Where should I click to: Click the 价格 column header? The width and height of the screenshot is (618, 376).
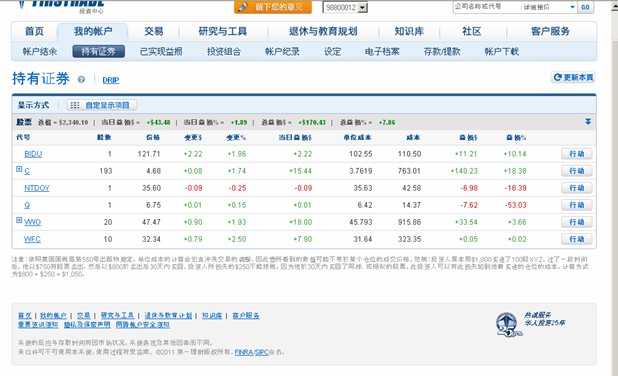(x=153, y=137)
